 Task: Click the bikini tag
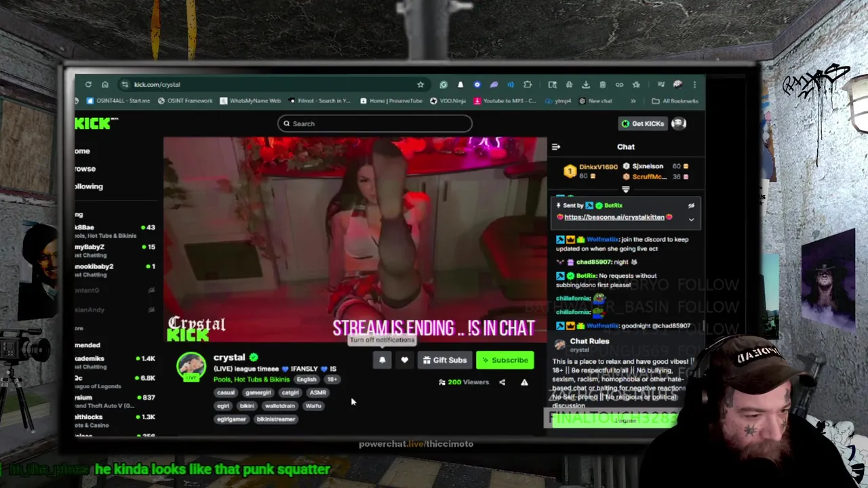point(247,406)
